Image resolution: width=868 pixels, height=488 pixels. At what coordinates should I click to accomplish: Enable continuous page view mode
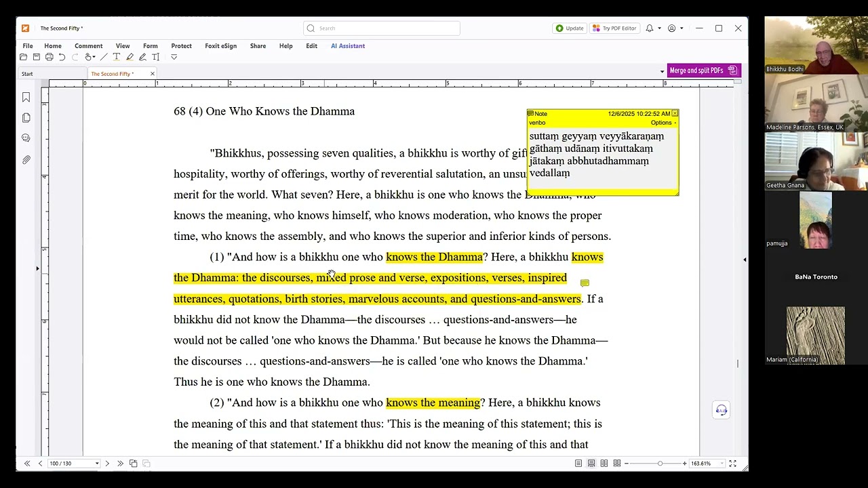coord(591,464)
